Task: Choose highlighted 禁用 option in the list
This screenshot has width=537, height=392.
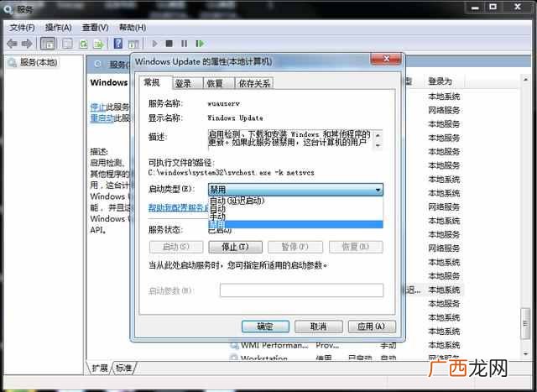Action: click(x=296, y=224)
